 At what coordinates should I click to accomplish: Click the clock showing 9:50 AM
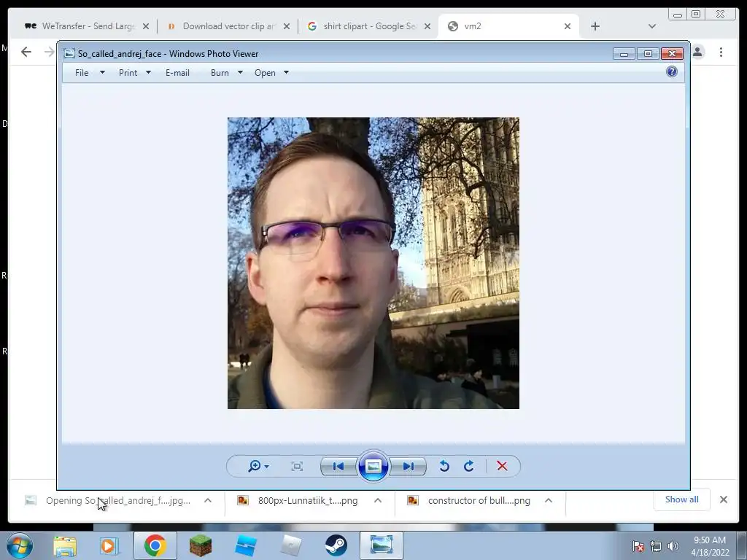(710, 546)
